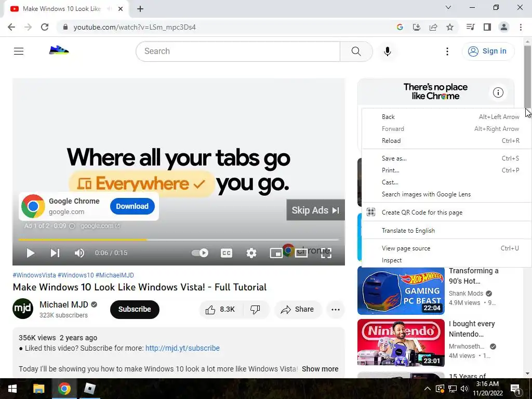Subscribe to Michael MJD channel
Viewport: 532px width, 399px height.
click(x=135, y=310)
